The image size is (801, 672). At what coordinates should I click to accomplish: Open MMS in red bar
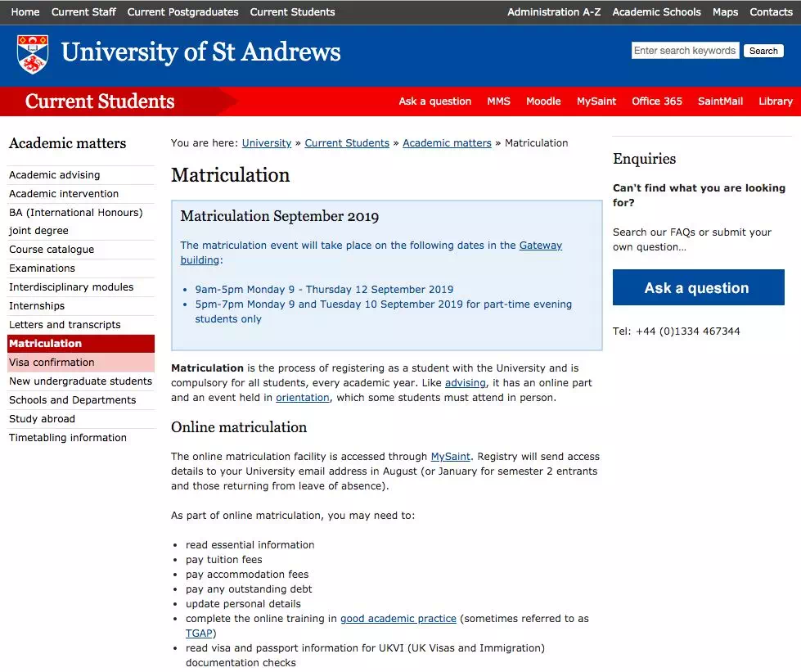[498, 101]
